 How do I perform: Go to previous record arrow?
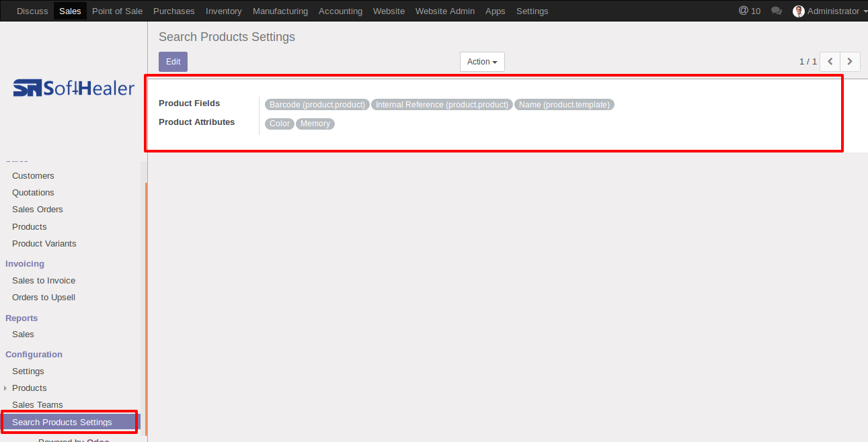830,62
